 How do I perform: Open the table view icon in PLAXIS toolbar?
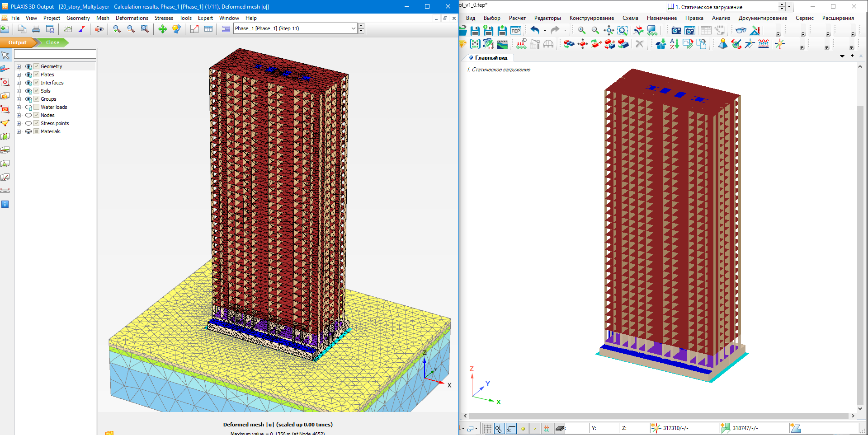(x=208, y=29)
